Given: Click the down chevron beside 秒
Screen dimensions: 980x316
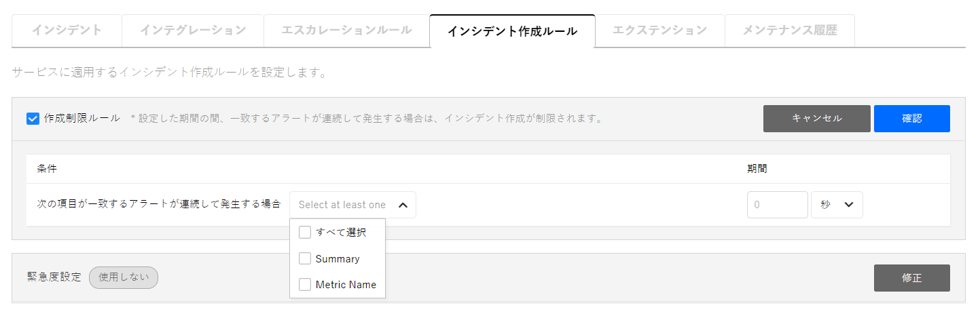Looking at the screenshot, I should point(848,205).
